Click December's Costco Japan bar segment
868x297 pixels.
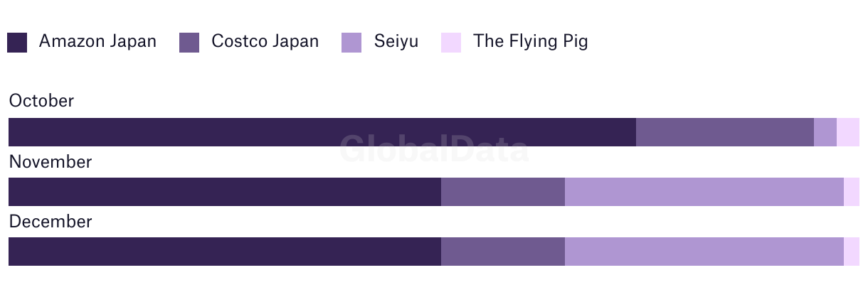[503, 252]
